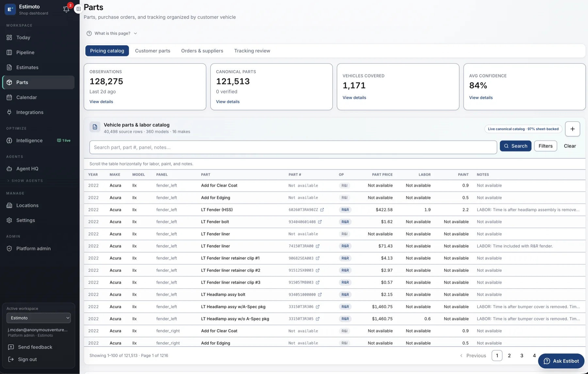Open external link for part 33150T3R306
The height and width of the screenshot is (374, 588).
(318, 307)
